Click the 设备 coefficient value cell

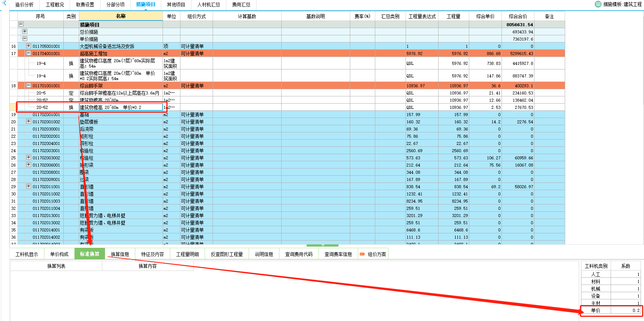[625, 296]
